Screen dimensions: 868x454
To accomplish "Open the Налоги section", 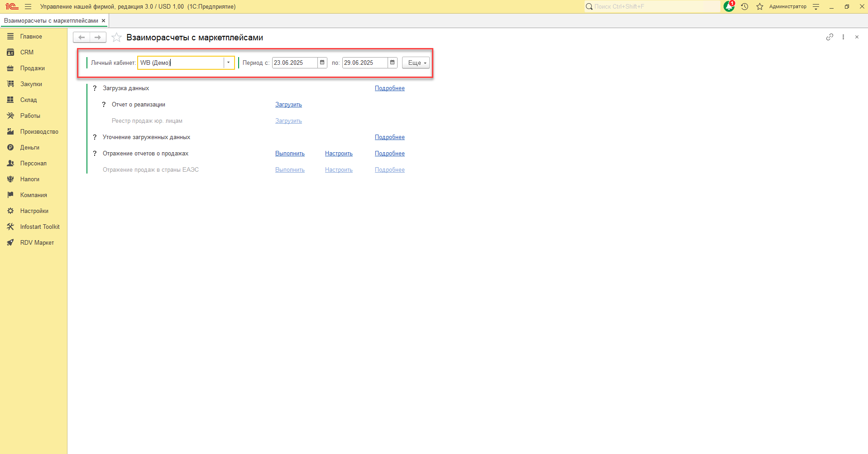I will coord(34,179).
